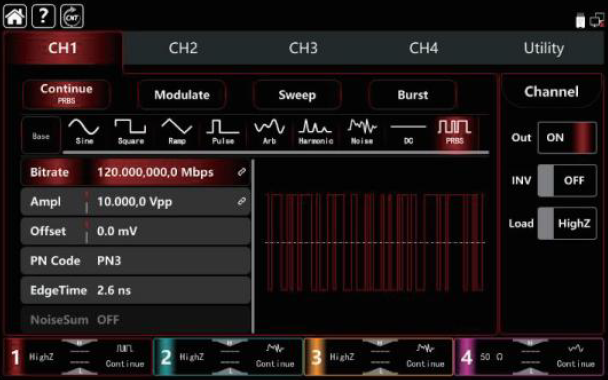
Task: Open the CNT counter icon
Action: 72,16
